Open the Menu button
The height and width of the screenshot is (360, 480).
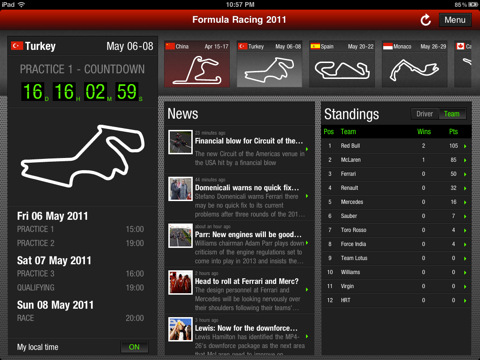click(455, 20)
